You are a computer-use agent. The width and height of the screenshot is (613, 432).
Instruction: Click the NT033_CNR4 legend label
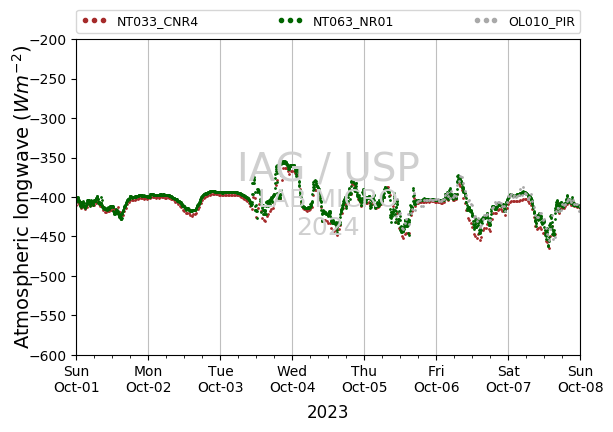point(157,22)
